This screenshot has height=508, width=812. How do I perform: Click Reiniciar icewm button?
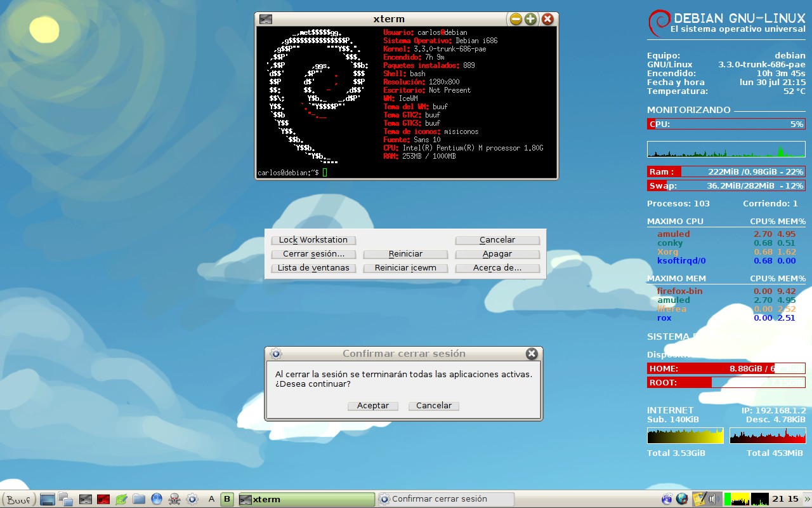[406, 268]
